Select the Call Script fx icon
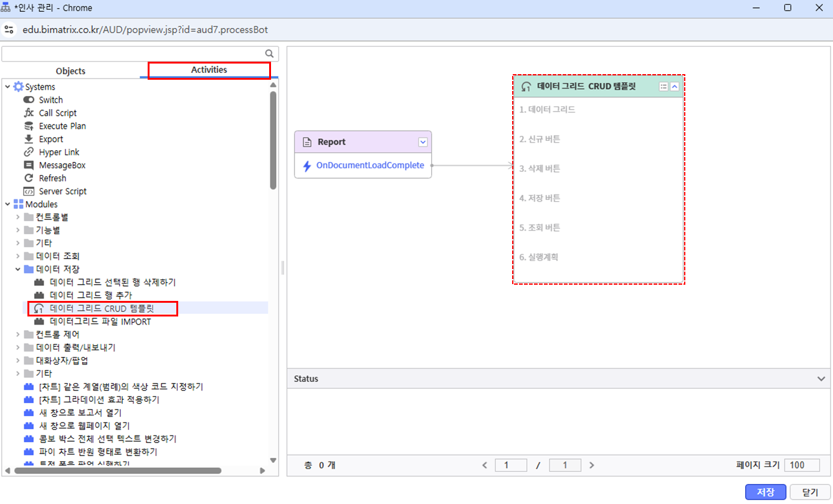This screenshot has height=504, width=833. point(29,113)
